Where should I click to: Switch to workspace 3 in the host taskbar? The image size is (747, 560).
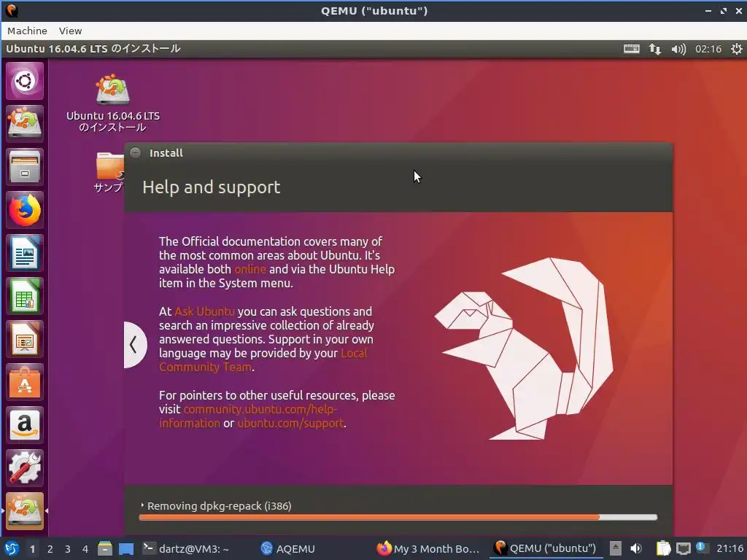[x=68, y=549]
